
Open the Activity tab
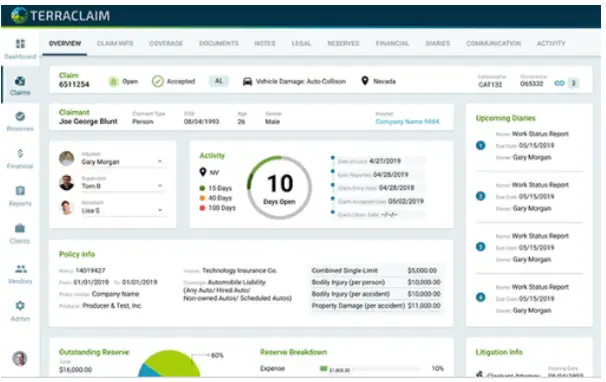(x=551, y=43)
